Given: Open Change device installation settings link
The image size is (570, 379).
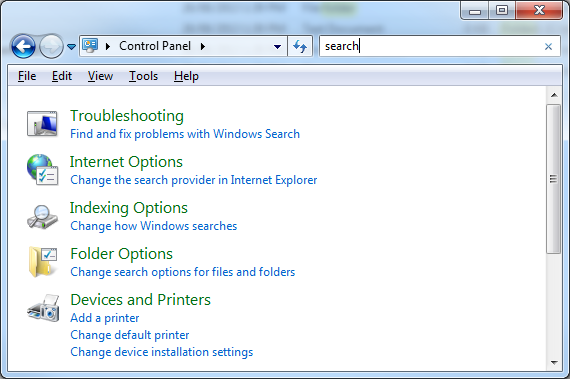Looking at the screenshot, I should 162,352.
